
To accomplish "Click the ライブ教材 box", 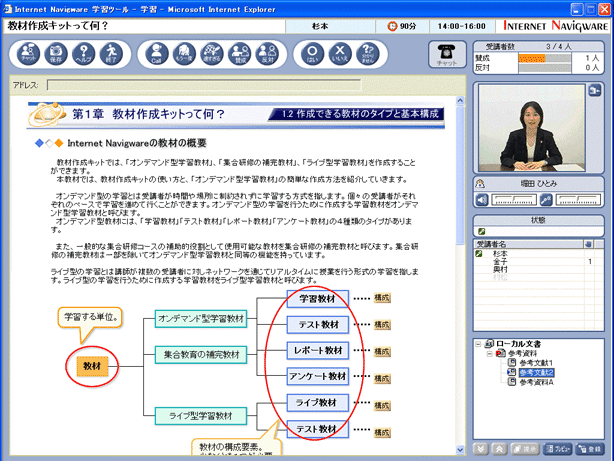I will click(x=318, y=403).
